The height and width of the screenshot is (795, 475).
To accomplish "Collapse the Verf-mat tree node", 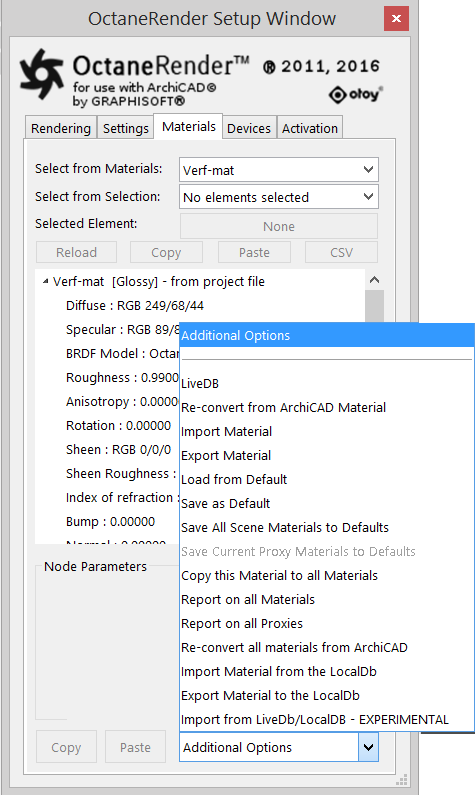I will tap(46, 281).
